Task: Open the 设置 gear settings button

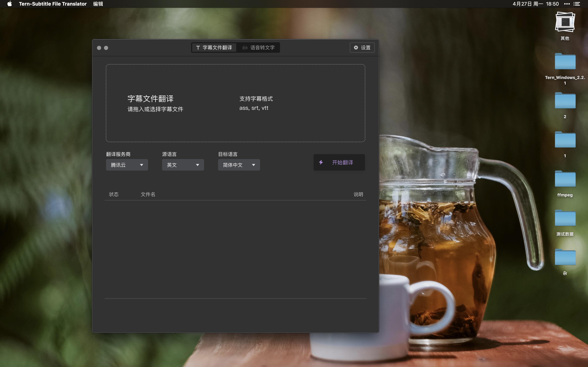Action: (x=362, y=48)
